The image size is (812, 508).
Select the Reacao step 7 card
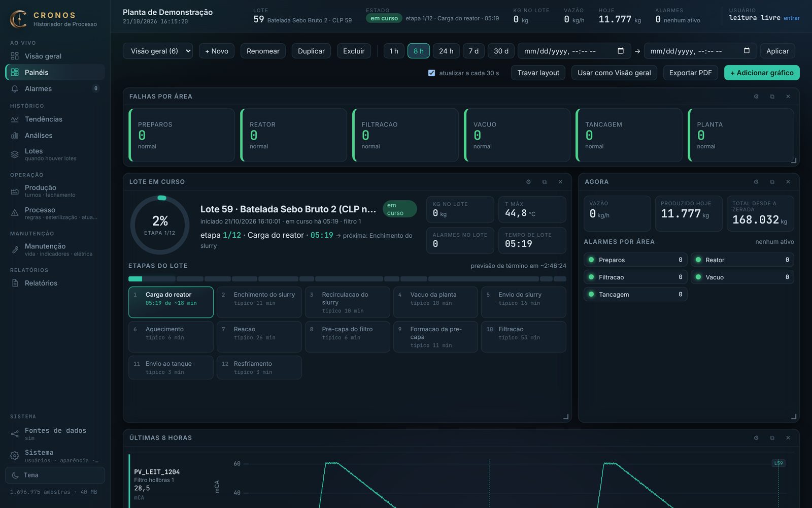pyautogui.click(x=259, y=337)
